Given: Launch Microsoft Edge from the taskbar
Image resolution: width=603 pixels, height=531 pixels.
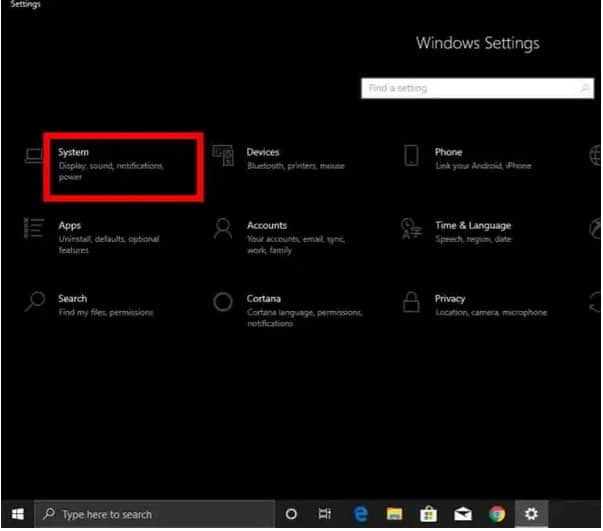Looking at the screenshot, I should click(x=360, y=514).
